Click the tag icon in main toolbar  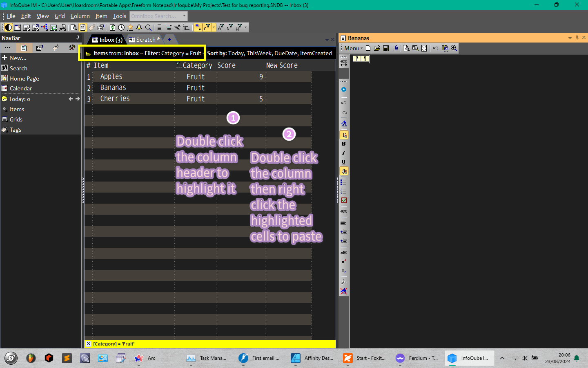(92, 27)
